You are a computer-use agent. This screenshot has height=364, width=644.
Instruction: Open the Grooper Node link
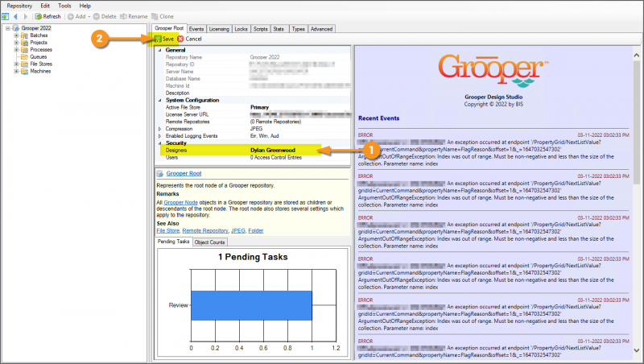tap(180, 203)
